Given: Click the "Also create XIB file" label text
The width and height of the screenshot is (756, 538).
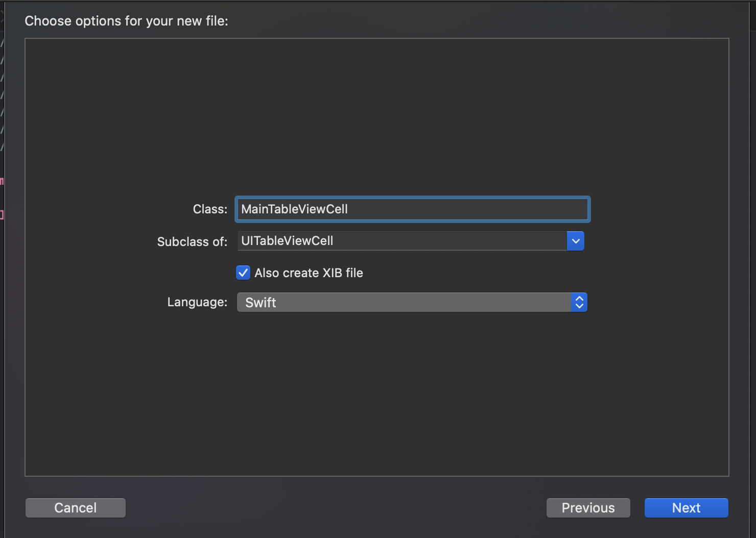Looking at the screenshot, I should (x=309, y=273).
